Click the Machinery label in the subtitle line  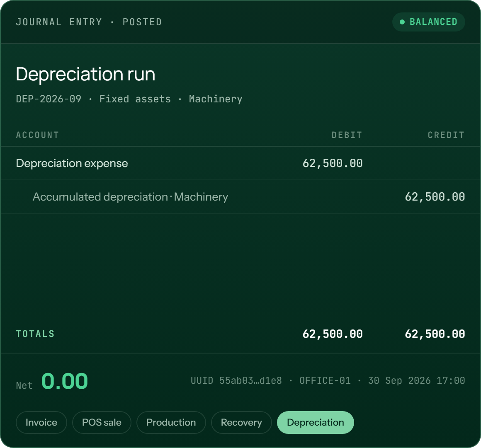216,99
